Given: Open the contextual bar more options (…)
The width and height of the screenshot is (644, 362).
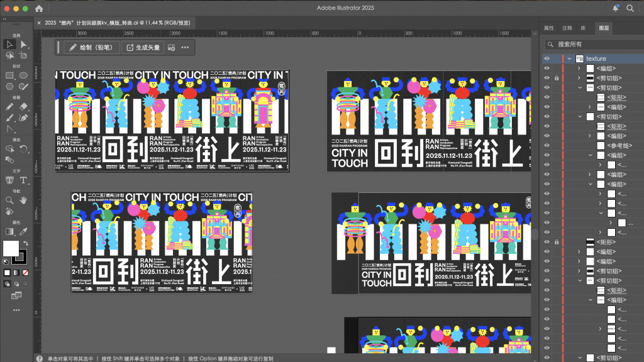Looking at the screenshot, I should [x=185, y=47].
